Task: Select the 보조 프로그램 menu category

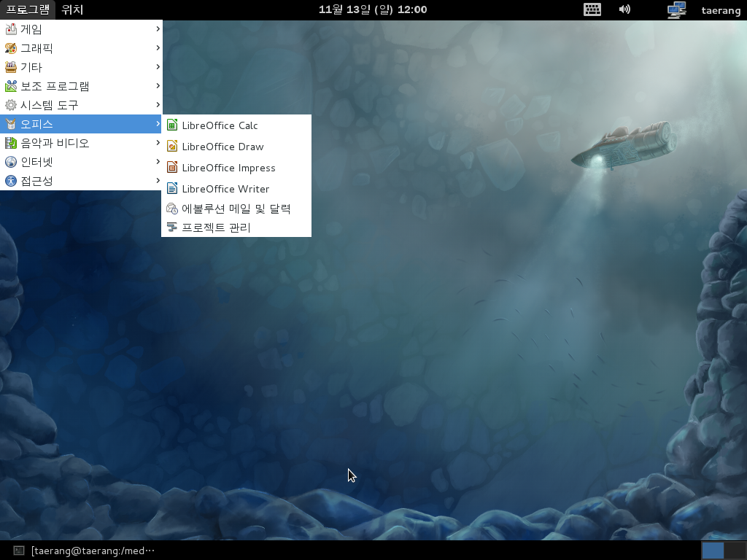Action: (x=81, y=86)
